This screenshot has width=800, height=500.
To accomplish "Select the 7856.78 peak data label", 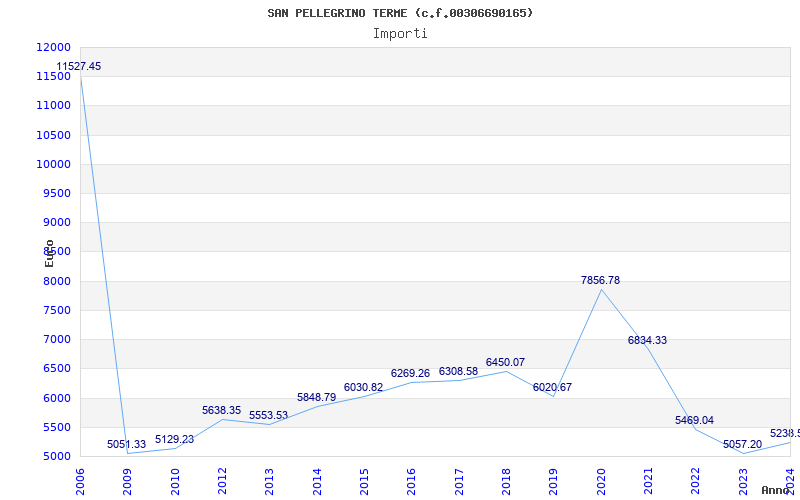I will click(601, 280).
